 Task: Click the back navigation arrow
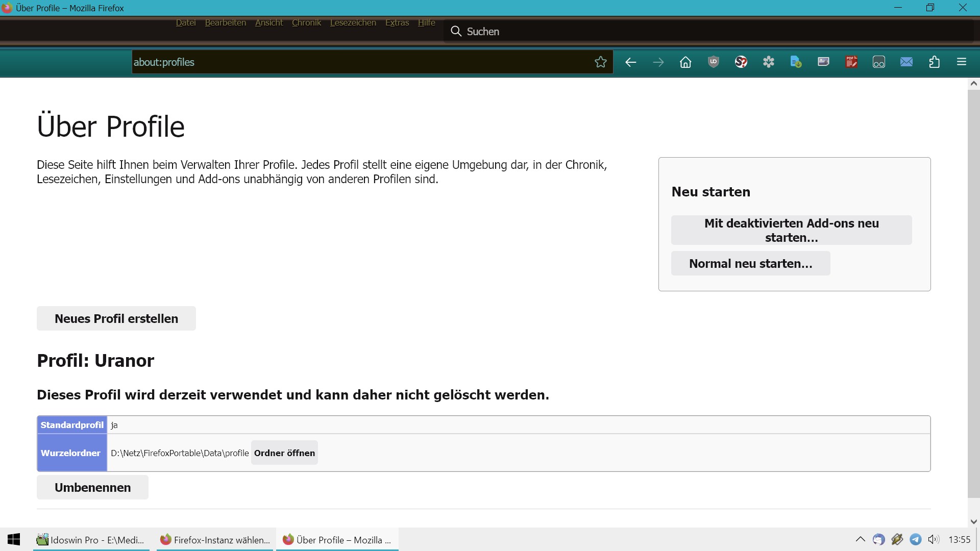click(630, 62)
